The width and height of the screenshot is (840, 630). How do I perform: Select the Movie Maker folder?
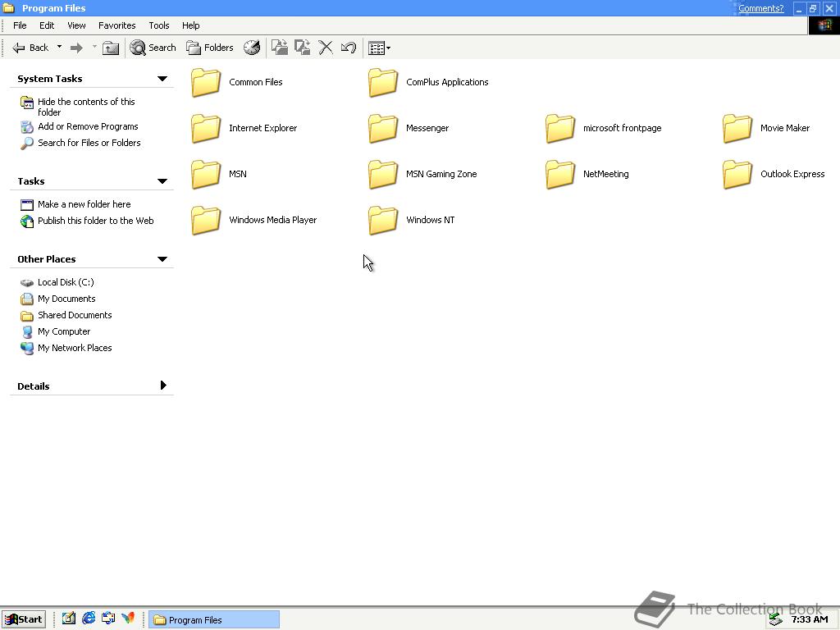tap(767, 129)
